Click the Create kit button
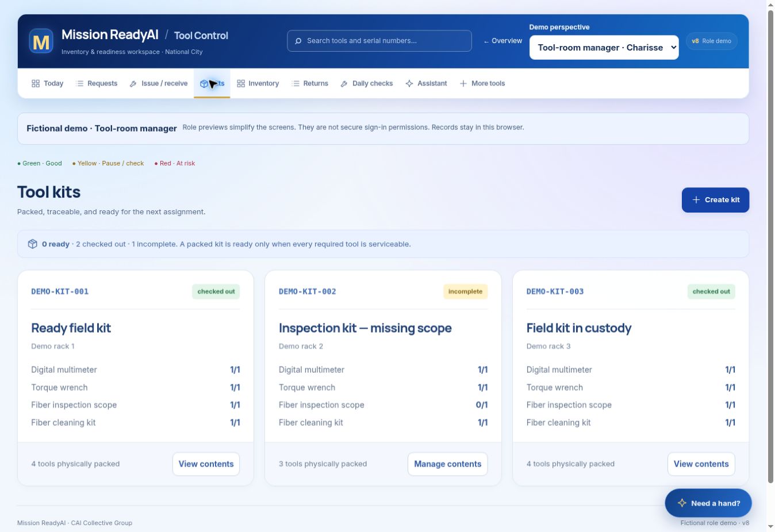This screenshot has height=532, width=775. click(x=715, y=200)
